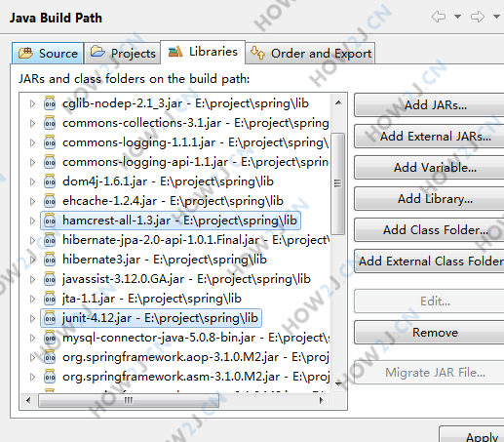Switch to the Source tab
Viewport: 504px width, 442px height.
(48, 53)
